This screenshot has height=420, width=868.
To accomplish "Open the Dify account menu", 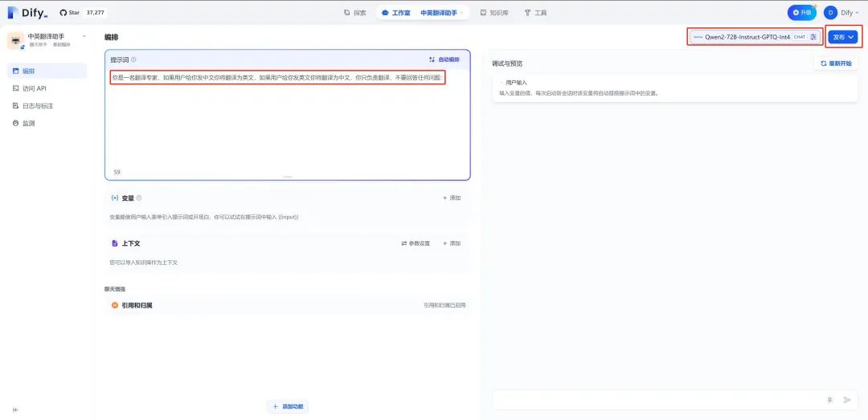I will 841,12.
